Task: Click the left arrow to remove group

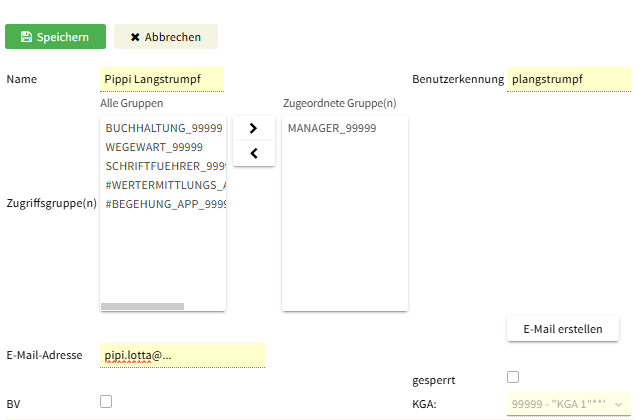Action: click(253, 153)
